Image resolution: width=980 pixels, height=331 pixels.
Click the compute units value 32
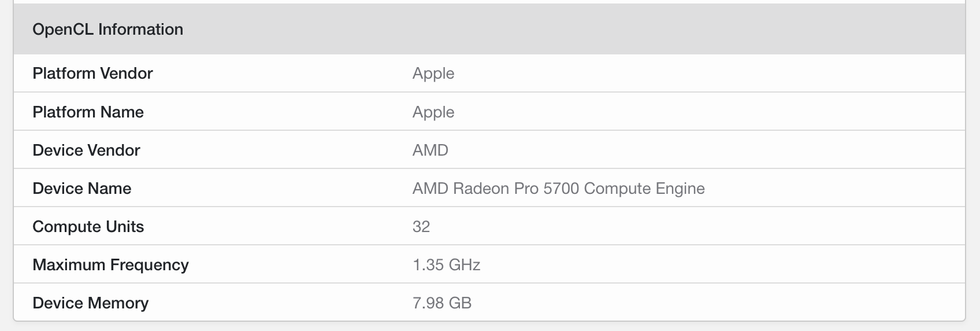tap(421, 227)
